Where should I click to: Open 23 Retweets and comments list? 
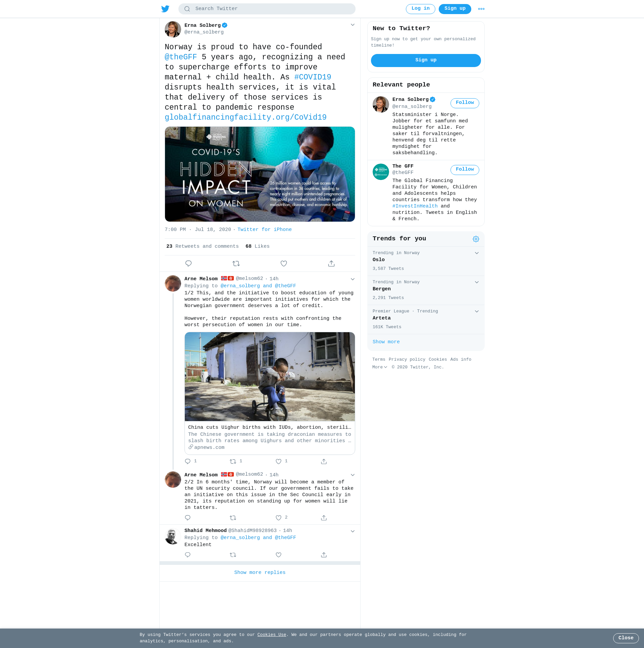point(202,246)
